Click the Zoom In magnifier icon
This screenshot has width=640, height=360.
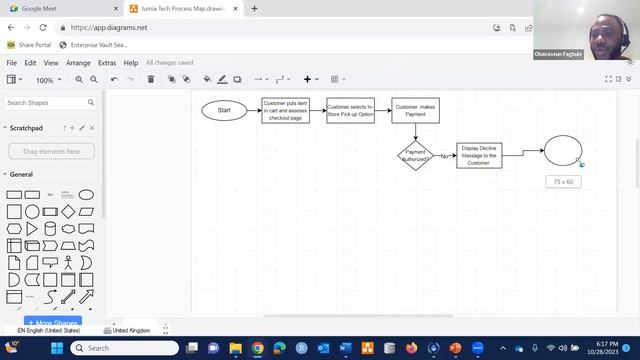[79, 80]
